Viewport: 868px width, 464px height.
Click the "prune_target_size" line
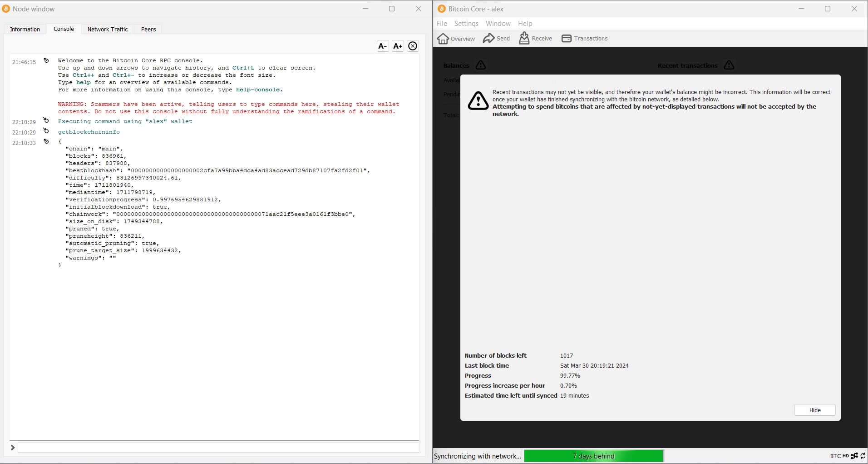coord(123,250)
